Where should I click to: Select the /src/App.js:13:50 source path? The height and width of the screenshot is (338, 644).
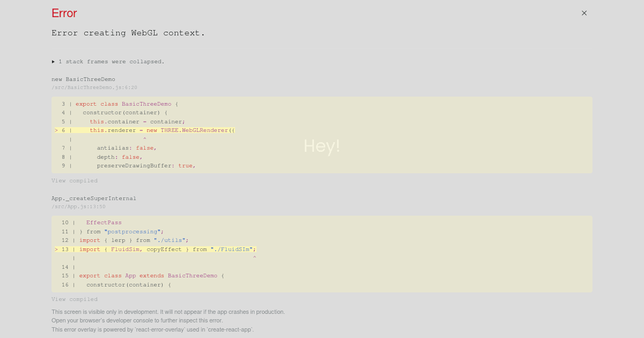click(x=78, y=206)
